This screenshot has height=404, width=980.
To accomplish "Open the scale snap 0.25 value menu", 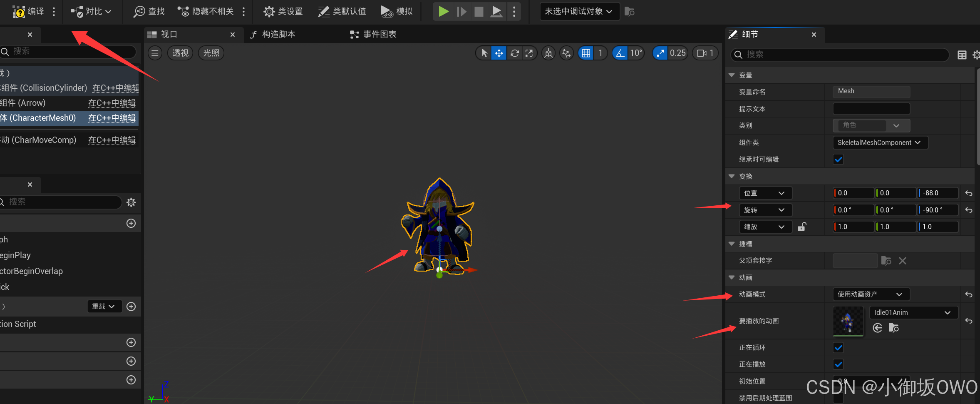I will pyautogui.click(x=678, y=53).
